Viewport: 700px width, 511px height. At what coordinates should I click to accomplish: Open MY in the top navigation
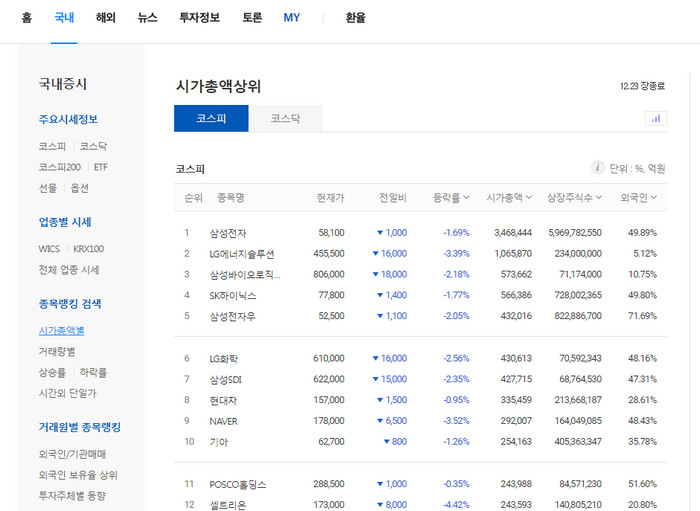(292, 18)
